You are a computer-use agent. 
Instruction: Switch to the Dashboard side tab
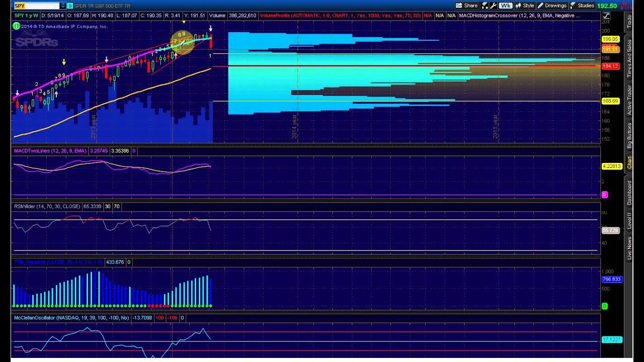[629, 192]
